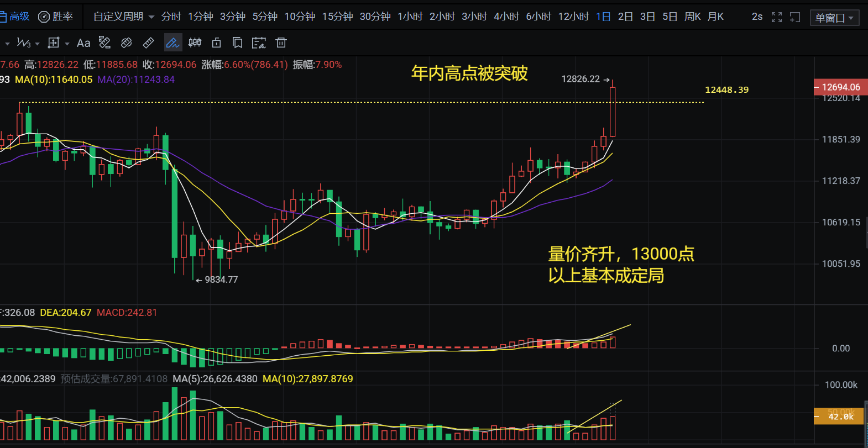Select the active 1日 interval
This screenshot has width=868, height=448.
603,17
